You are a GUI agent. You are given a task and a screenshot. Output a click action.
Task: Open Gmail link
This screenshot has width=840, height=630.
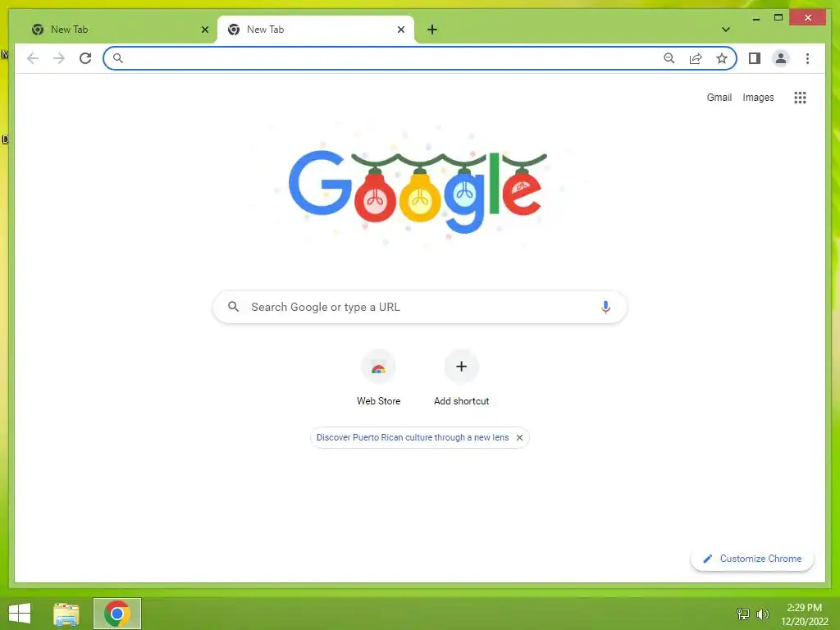719,98
